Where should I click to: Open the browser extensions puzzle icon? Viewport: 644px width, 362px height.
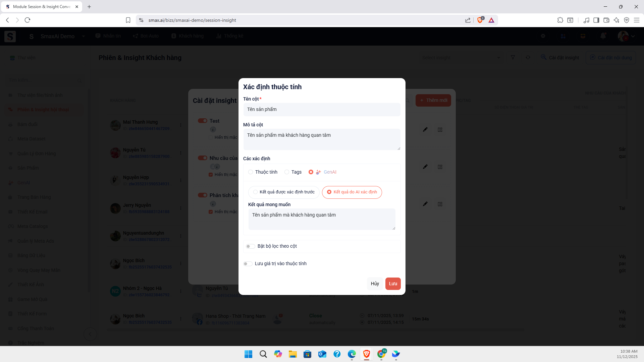(560, 20)
